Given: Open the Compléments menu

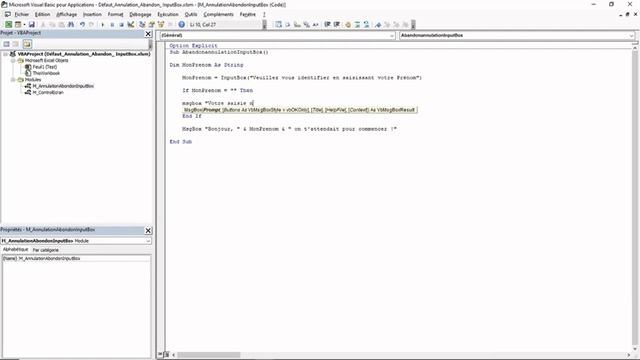Looking at the screenshot, I should point(218,14).
